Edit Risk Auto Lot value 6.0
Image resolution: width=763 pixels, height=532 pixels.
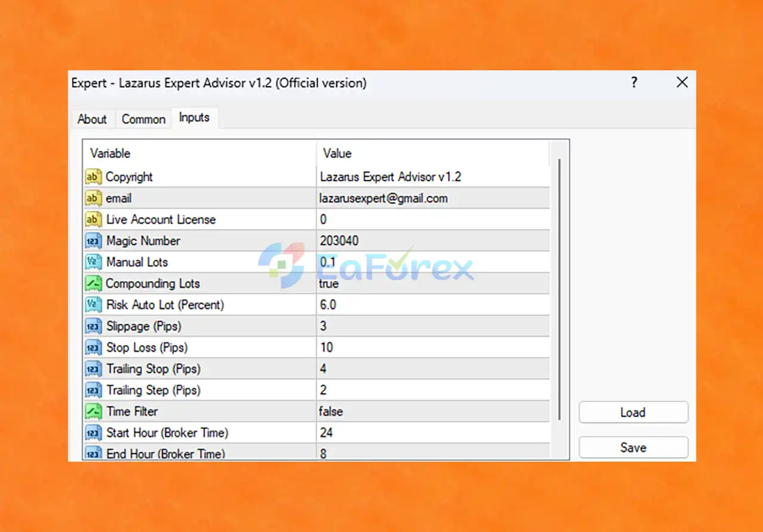tap(433, 305)
